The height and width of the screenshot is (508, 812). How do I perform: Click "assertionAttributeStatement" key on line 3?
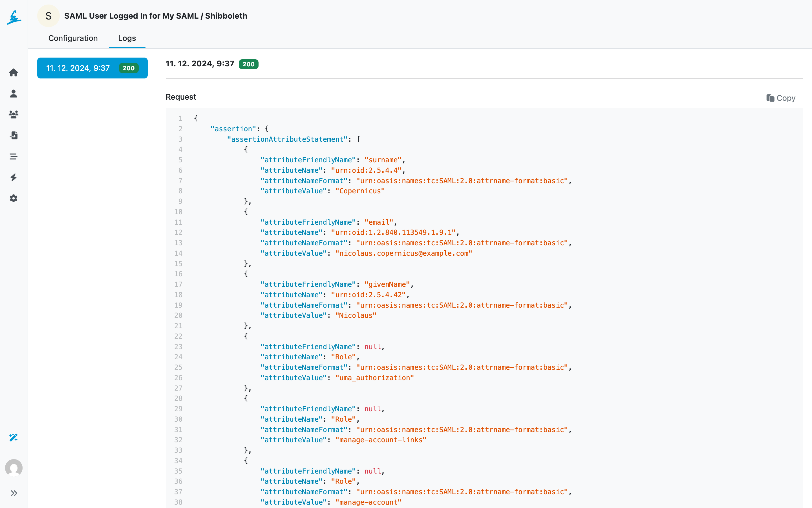pos(287,139)
